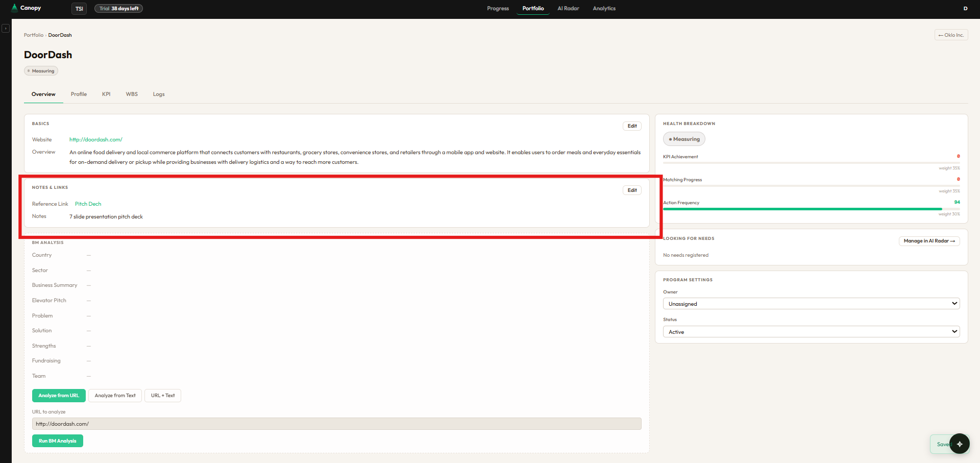
Task: Click the DoorDash page heading
Action: [48, 55]
